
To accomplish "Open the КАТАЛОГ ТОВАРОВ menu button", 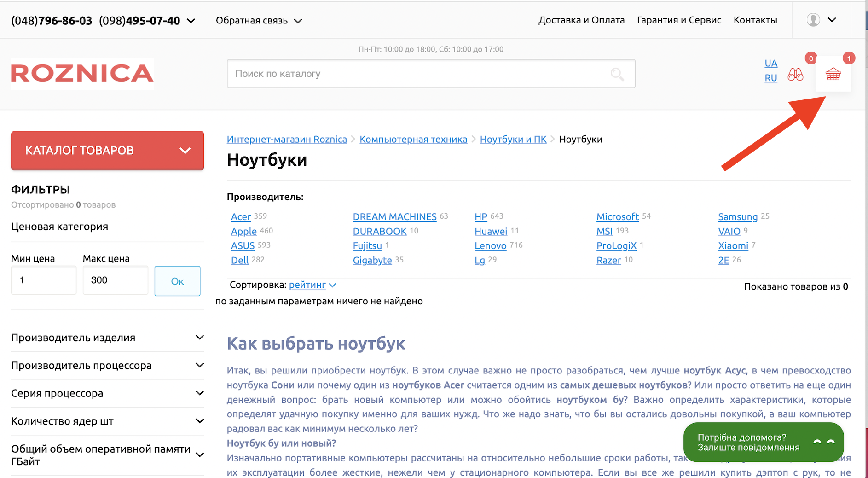I will coord(107,151).
